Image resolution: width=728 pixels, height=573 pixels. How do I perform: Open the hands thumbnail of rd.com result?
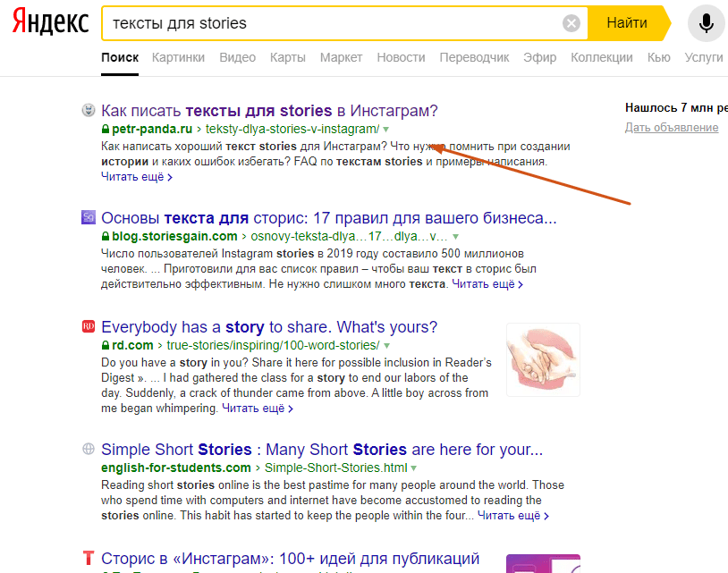(x=543, y=360)
